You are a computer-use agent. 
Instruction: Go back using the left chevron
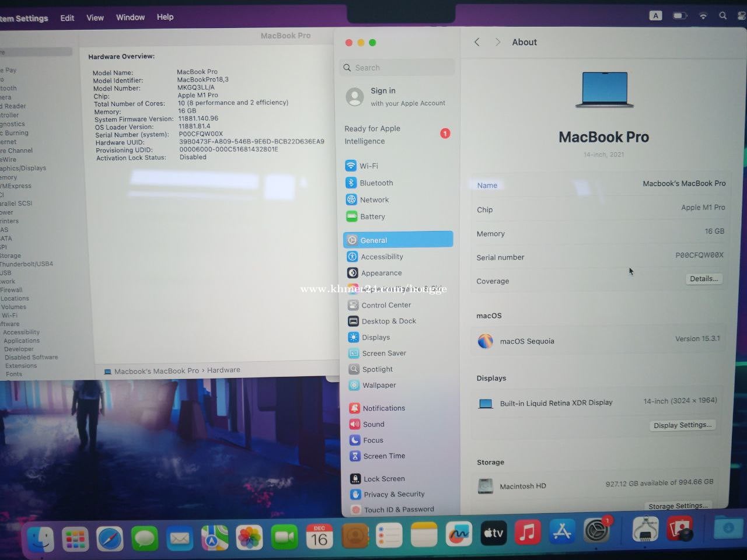click(477, 42)
